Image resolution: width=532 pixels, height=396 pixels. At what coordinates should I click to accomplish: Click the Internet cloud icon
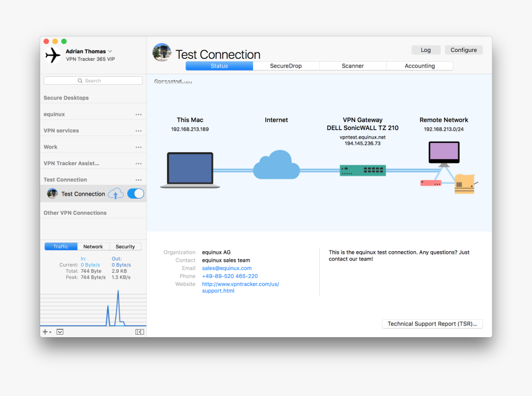[277, 165]
